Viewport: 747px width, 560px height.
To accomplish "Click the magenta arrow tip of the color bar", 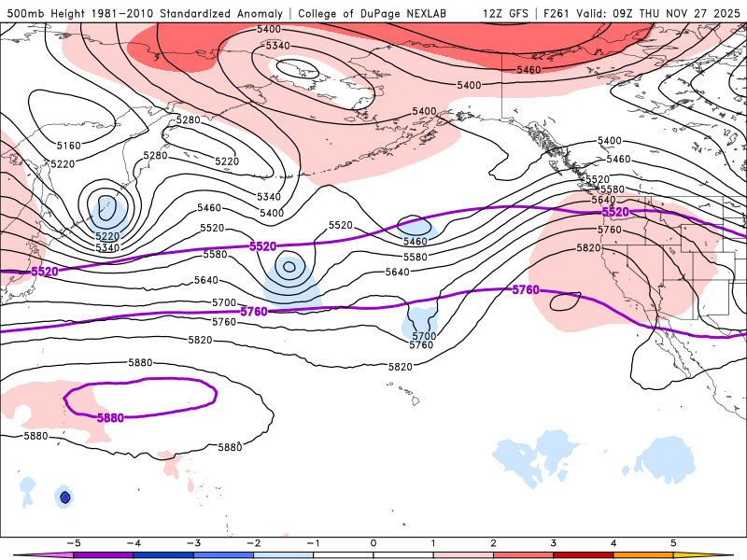I will (x=43, y=555).
